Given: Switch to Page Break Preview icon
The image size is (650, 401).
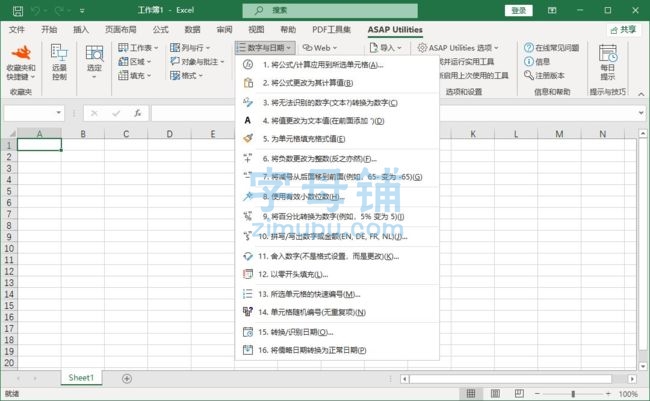Looking at the screenshot, I should click(x=519, y=394).
